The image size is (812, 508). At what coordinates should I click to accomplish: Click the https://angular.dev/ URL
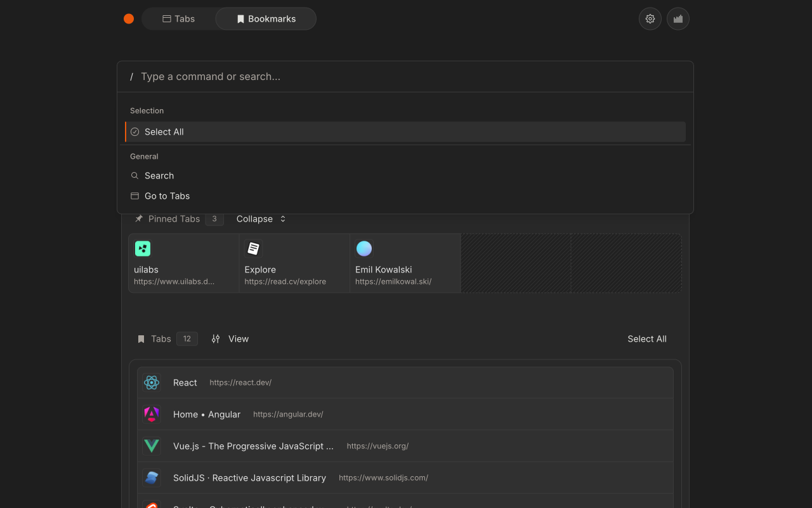point(288,415)
